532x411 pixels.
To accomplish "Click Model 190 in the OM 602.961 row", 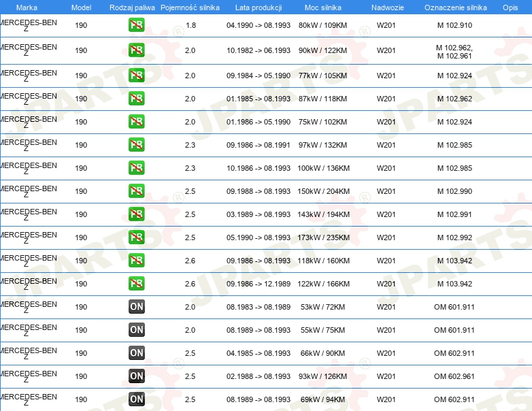I will [x=81, y=376].
